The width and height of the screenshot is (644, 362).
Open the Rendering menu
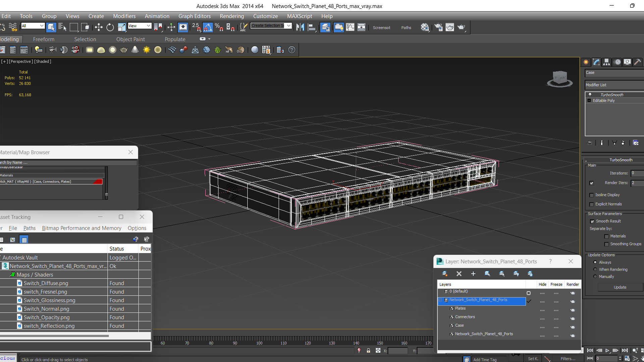pyautogui.click(x=232, y=16)
